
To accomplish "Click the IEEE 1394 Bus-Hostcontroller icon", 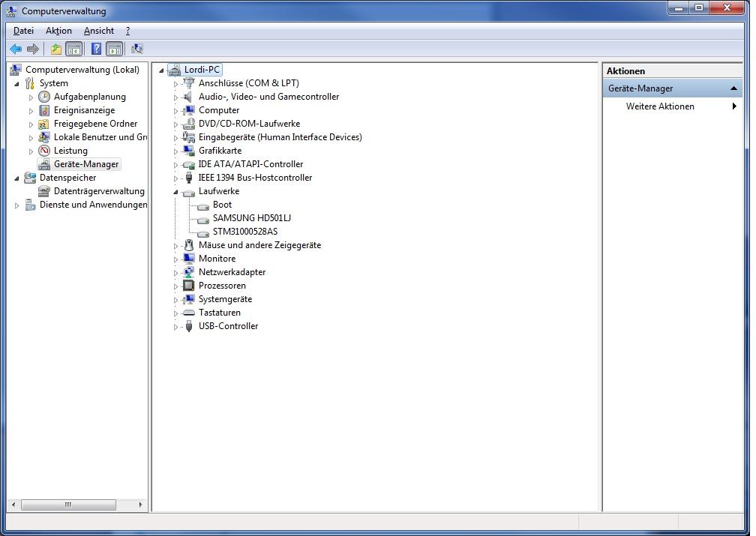I will [x=189, y=178].
